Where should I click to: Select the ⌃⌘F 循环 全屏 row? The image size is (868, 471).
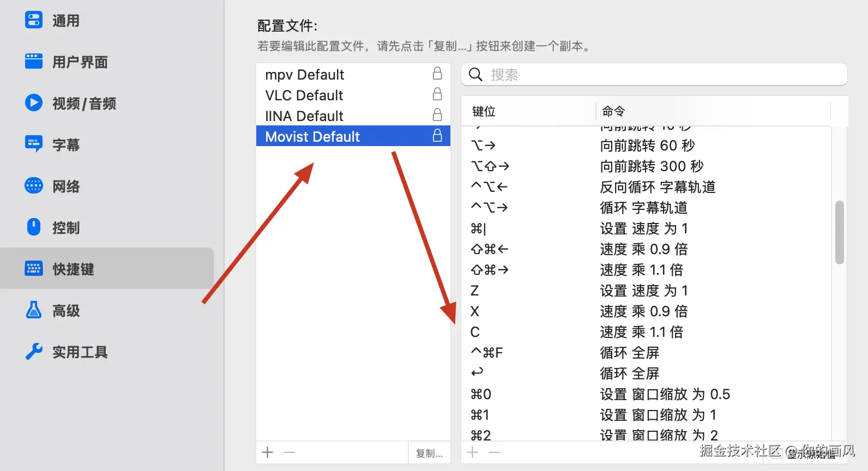click(x=646, y=353)
